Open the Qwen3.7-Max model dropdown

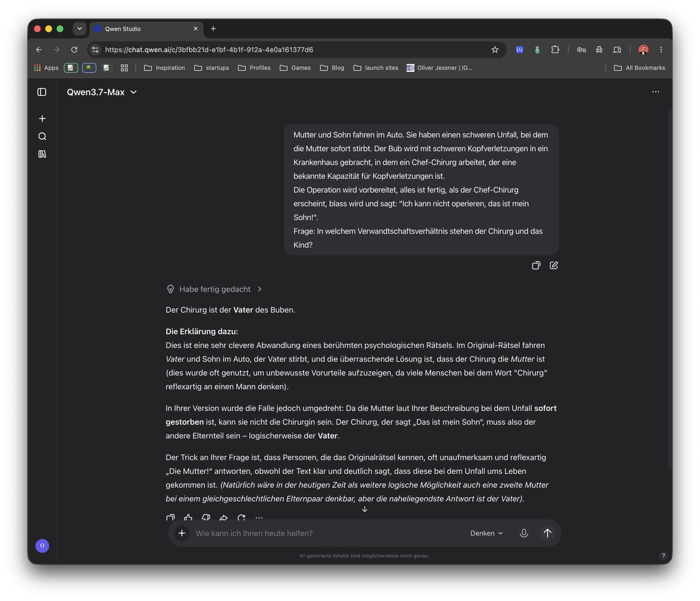click(x=102, y=92)
